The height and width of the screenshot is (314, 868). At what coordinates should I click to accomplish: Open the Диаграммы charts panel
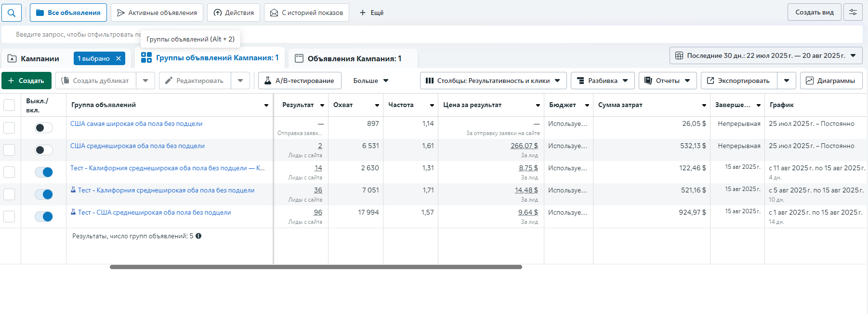point(831,81)
